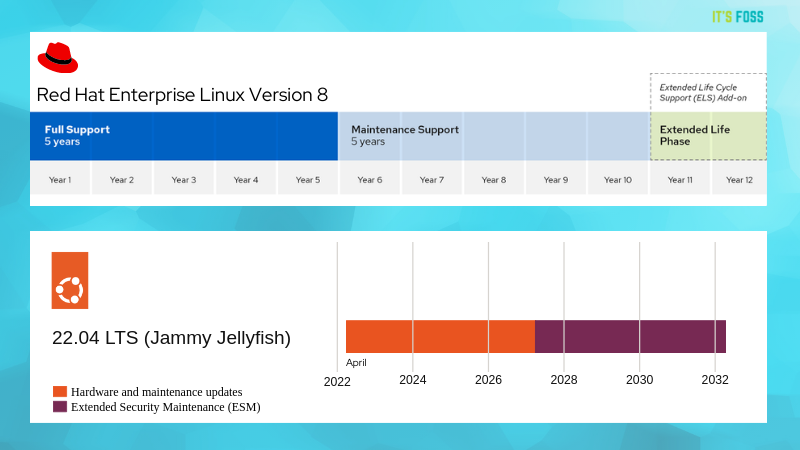Click the 2026 axis label
The height and width of the screenshot is (450, 800).
click(x=488, y=380)
